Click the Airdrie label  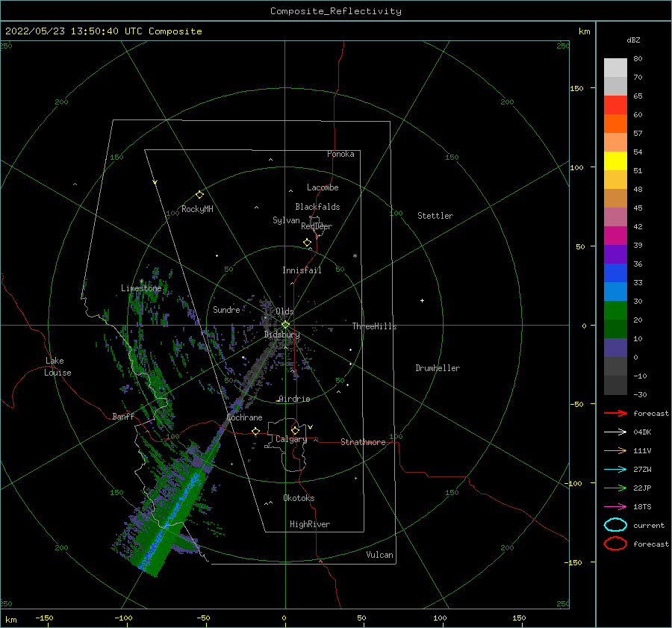294,399
